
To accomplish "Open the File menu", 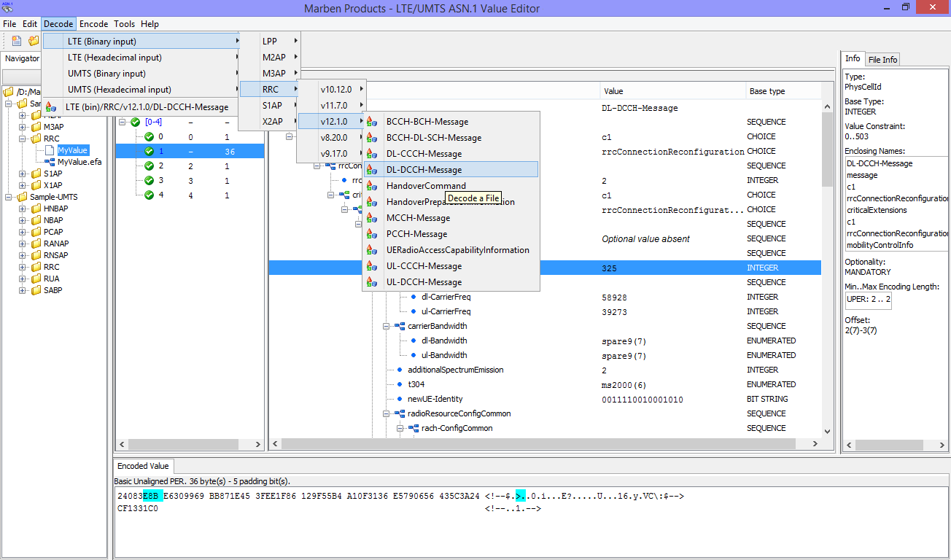I will click(x=9, y=24).
